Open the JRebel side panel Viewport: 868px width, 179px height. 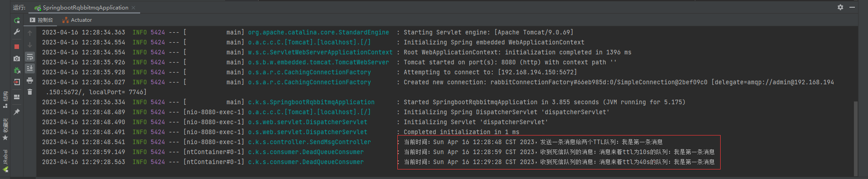pyautogui.click(x=5, y=161)
